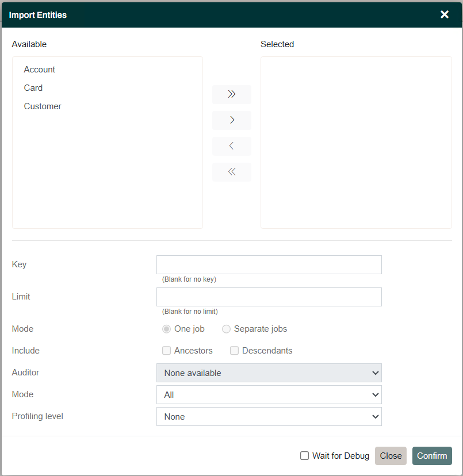Select the Separate jobs radio button
The width and height of the screenshot is (463, 476).
pyautogui.click(x=226, y=328)
